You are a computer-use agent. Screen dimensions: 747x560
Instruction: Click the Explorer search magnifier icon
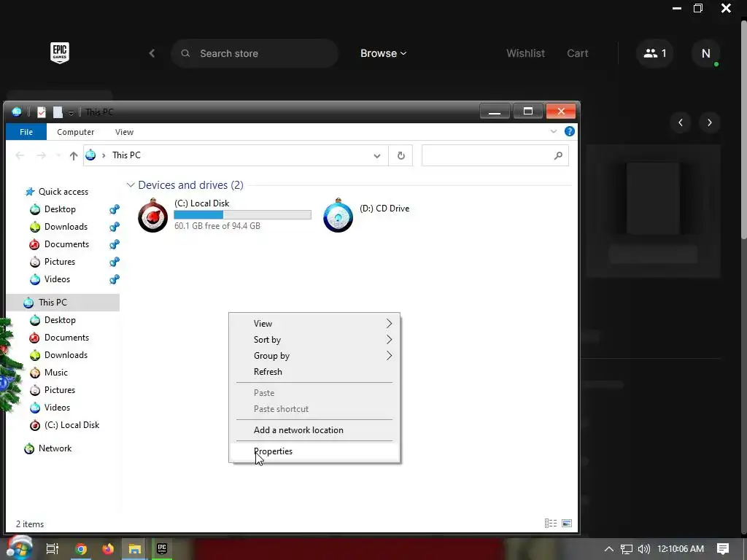tap(558, 156)
